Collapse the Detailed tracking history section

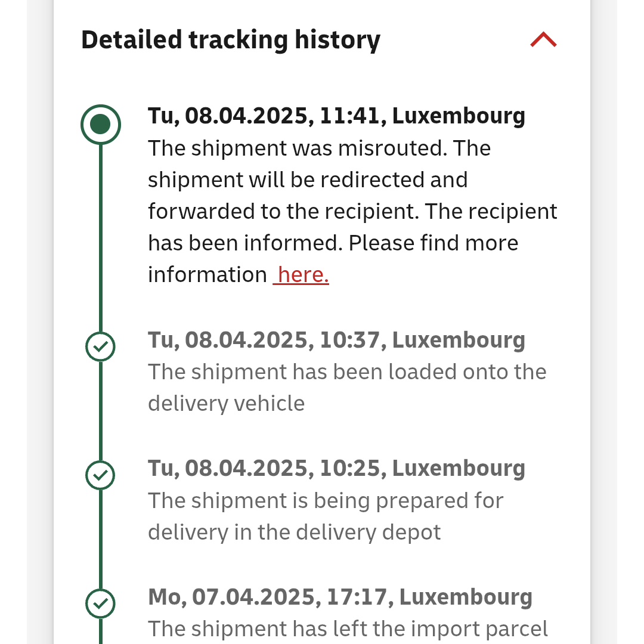(x=543, y=40)
